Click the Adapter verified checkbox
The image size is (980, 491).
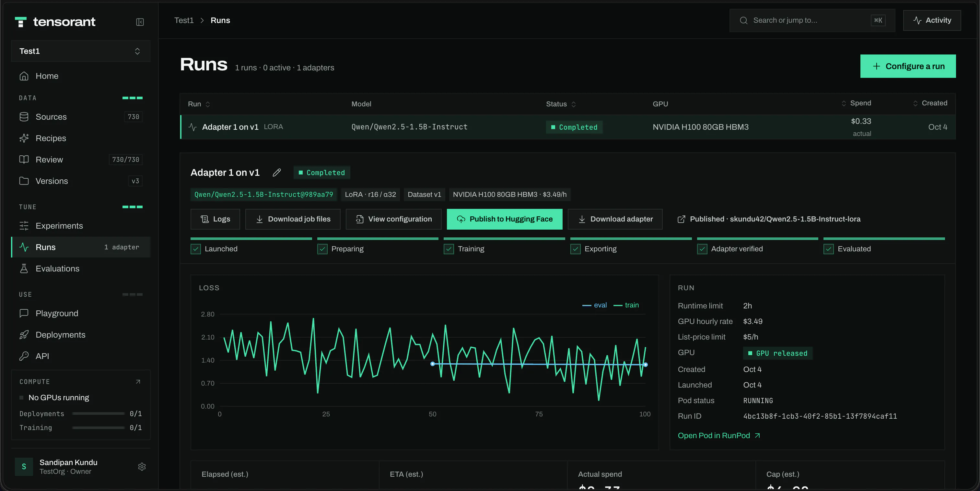tap(702, 249)
